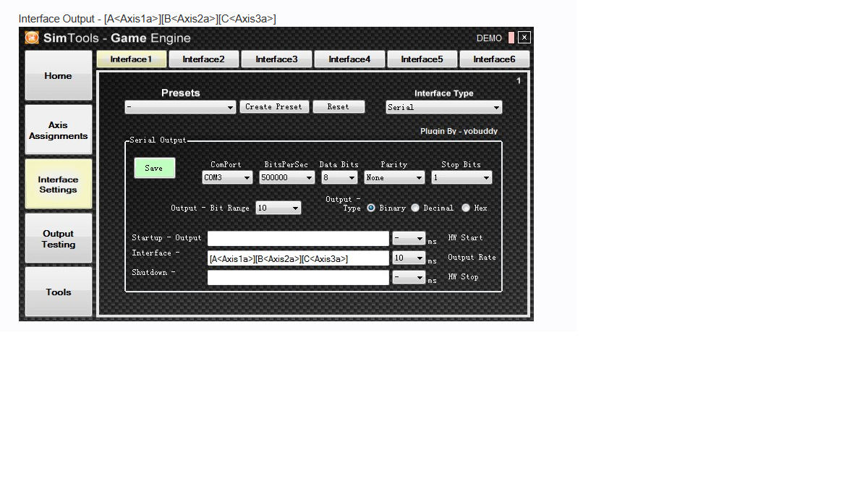Click the Interface Output text field

(299, 258)
